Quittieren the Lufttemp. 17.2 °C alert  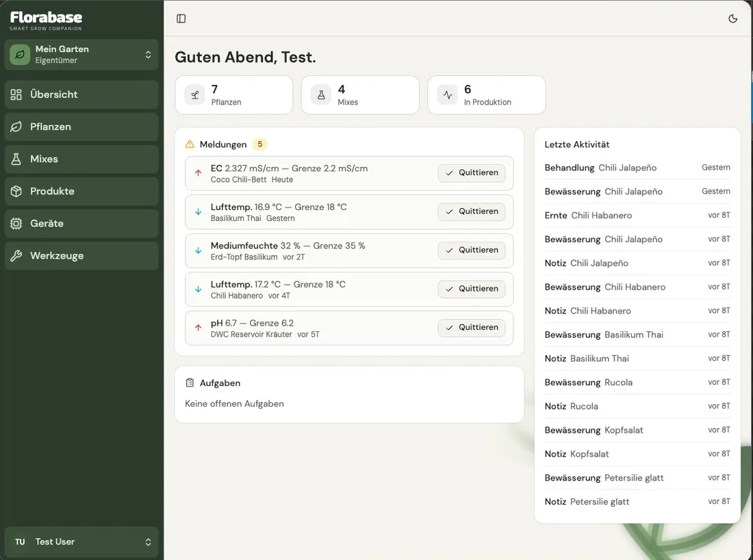point(472,289)
